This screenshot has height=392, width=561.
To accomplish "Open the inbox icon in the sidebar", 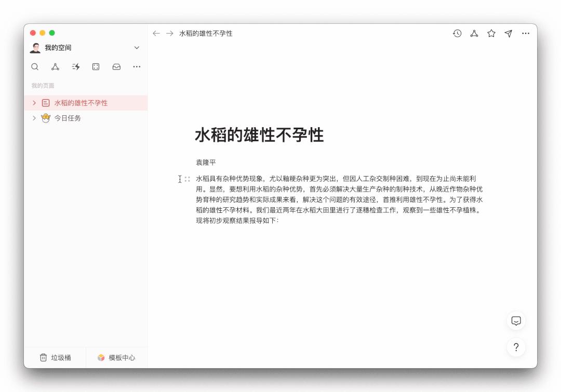I will (x=116, y=66).
